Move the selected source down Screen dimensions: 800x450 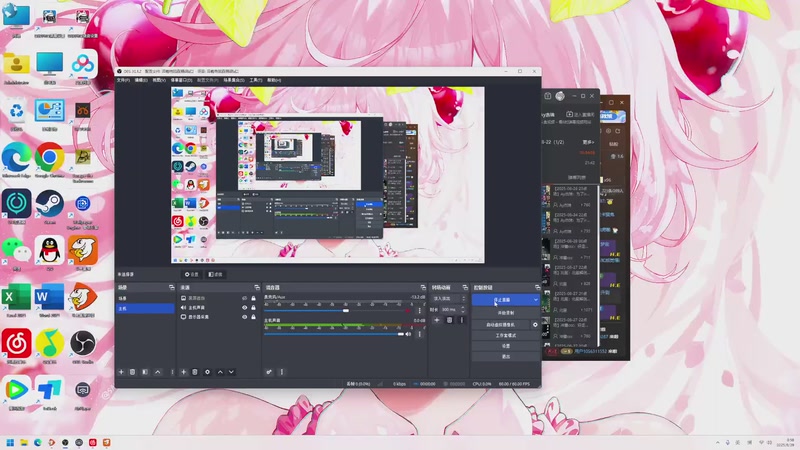coord(231,372)
